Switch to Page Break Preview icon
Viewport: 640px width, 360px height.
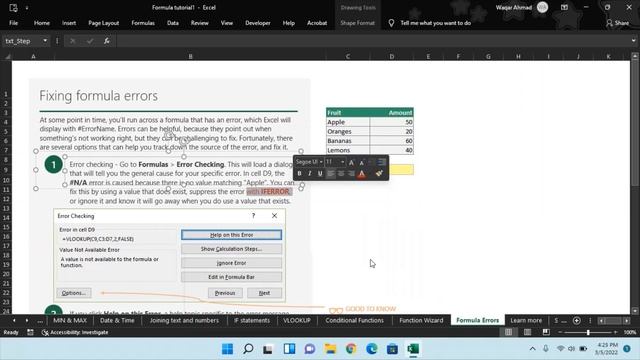coord(546,332)
